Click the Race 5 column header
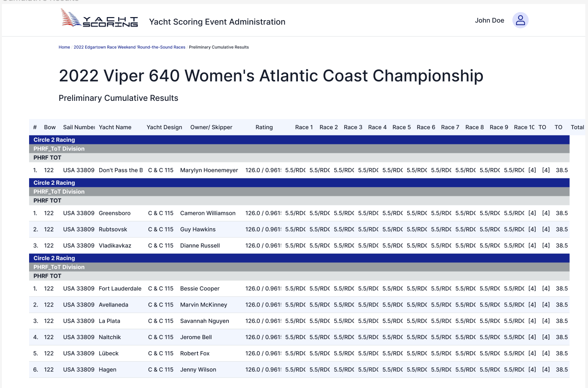The width and height of the screenshot is (588, 388). click(x=401, y=127)
